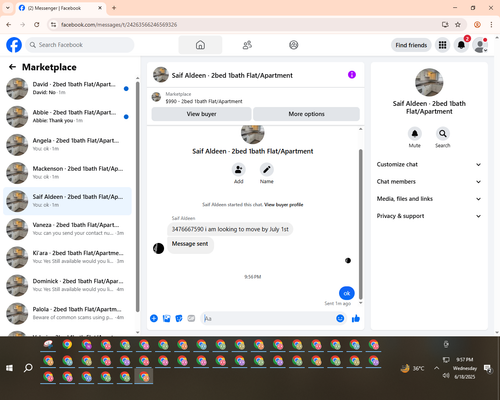The height and width of the screenshot is (400, 500).
Task: Open Mackenson's apartment conversation
Action: tap(68, 173)
